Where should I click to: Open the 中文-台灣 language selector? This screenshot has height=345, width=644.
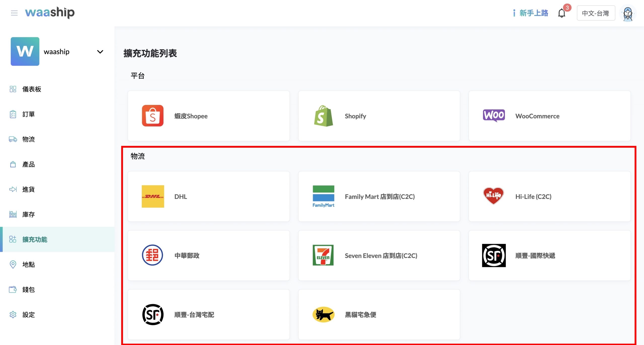(595, 13)
